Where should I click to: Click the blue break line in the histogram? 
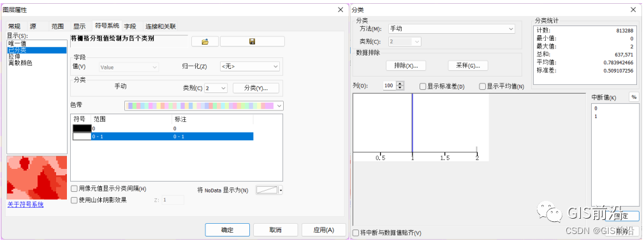tap(412, 123)
